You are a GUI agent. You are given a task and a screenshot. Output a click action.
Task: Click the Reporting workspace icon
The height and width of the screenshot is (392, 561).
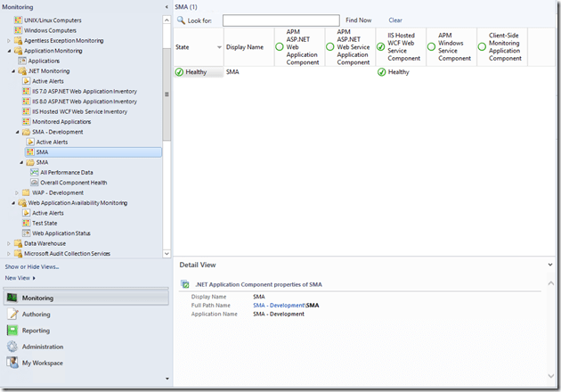point(12,330)
